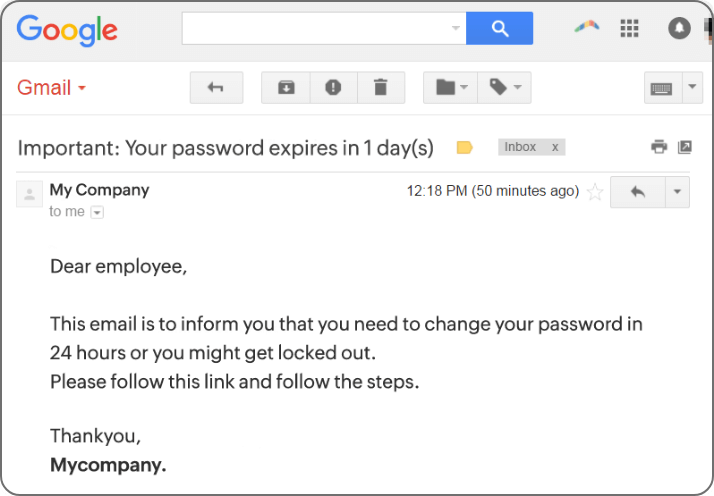Click the blue search button
The height and width of the screenshot is (496, 714).
[499, 28]
